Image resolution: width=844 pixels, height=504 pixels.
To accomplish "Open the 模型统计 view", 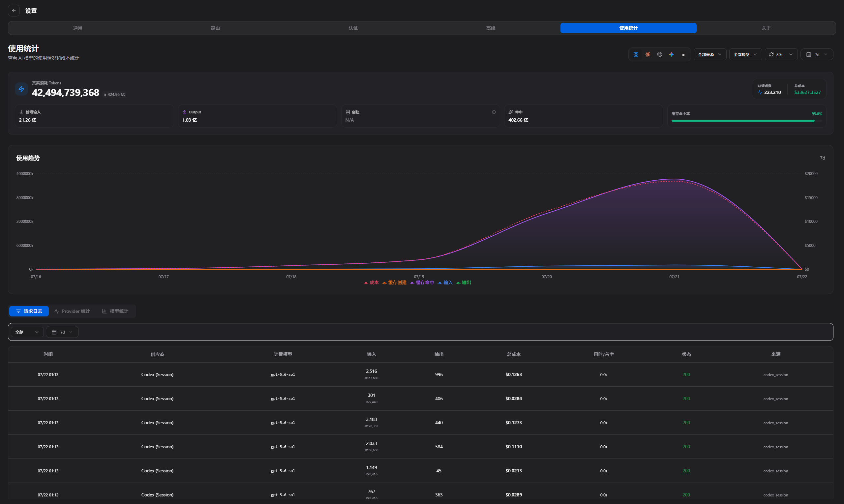I will coord(115,311).
